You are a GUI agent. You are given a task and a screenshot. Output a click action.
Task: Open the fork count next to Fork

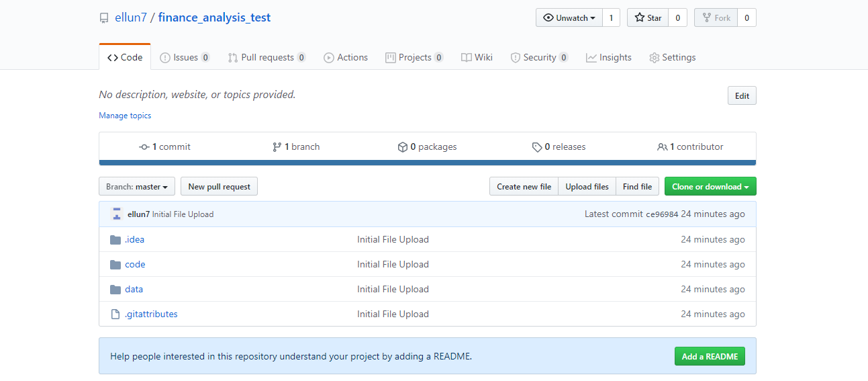pyautogui.click(x=747, y=18)
